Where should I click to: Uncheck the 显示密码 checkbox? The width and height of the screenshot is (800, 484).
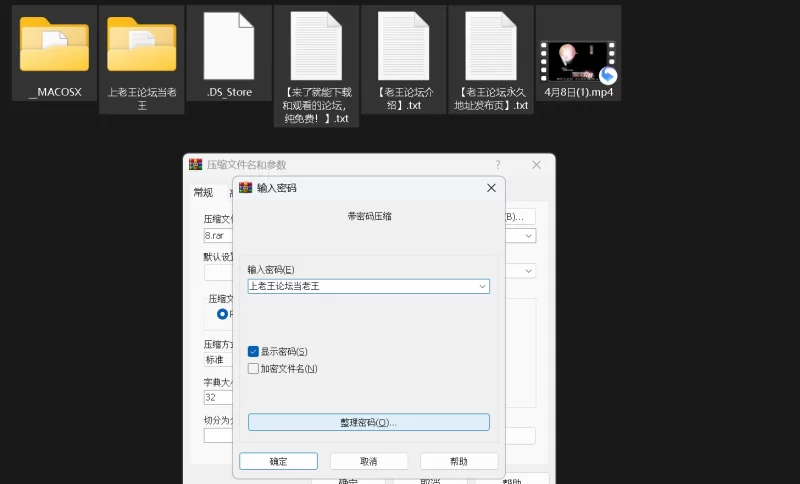tap(253, 351)
